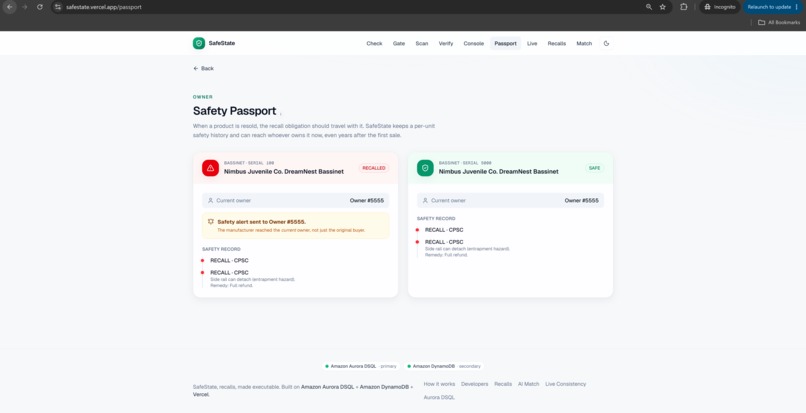This screenshot has width=806, height=413.
Task: Select the Passport nav item
Action: 505,44
